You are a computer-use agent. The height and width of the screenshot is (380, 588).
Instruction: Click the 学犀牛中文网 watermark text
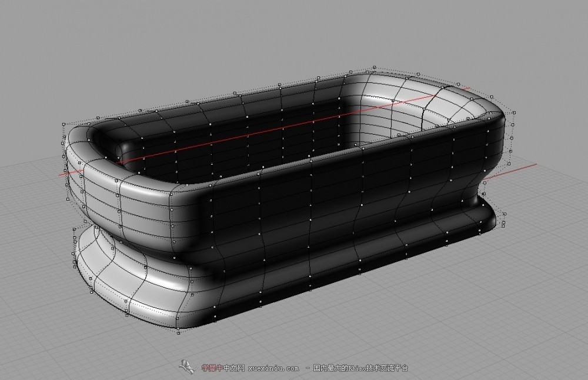(223, 368)
